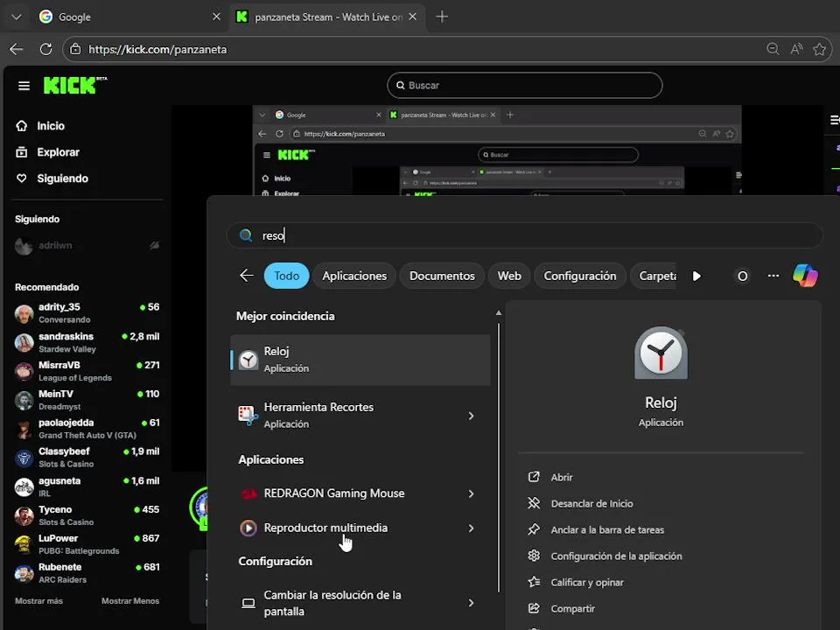
Task: Open adrity_35 recommended channel
Action: pyautogui.click(x=87, y=313)
